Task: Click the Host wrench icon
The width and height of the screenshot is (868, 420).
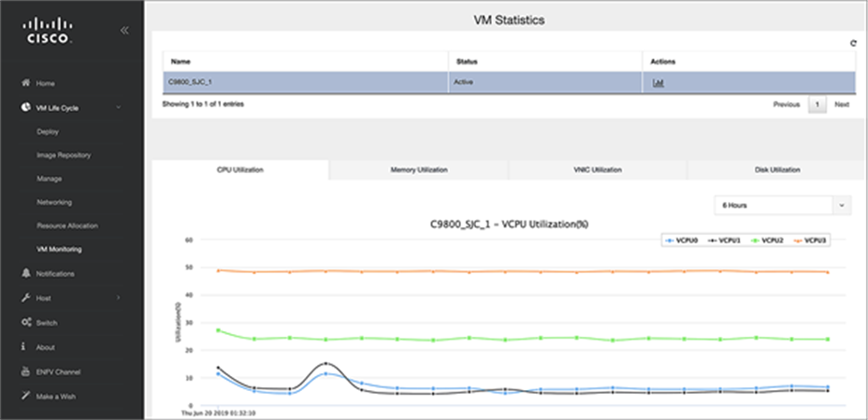Action: point(25,297)
